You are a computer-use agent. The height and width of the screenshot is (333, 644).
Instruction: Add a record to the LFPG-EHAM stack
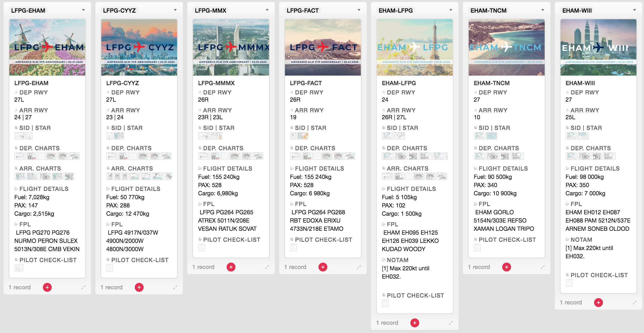pos(47,287)
